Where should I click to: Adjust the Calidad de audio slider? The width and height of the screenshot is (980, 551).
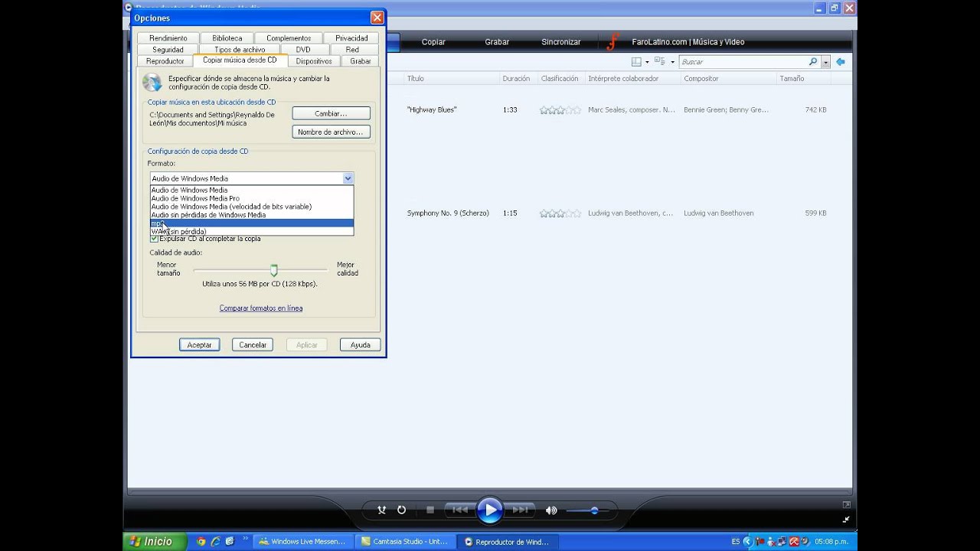click(273, 270)
